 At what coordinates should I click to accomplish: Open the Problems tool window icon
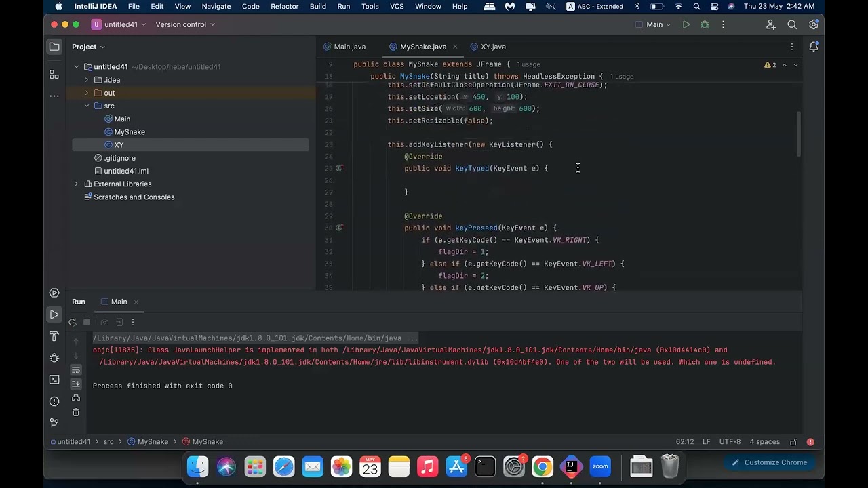pos(54,401)
